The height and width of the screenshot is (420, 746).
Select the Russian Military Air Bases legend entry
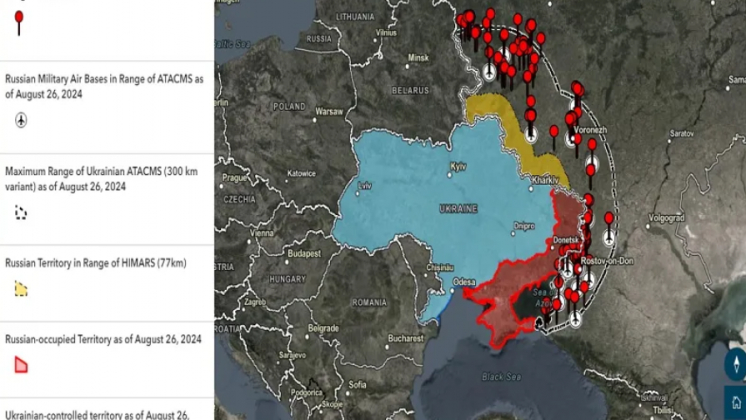coord(105,85)
